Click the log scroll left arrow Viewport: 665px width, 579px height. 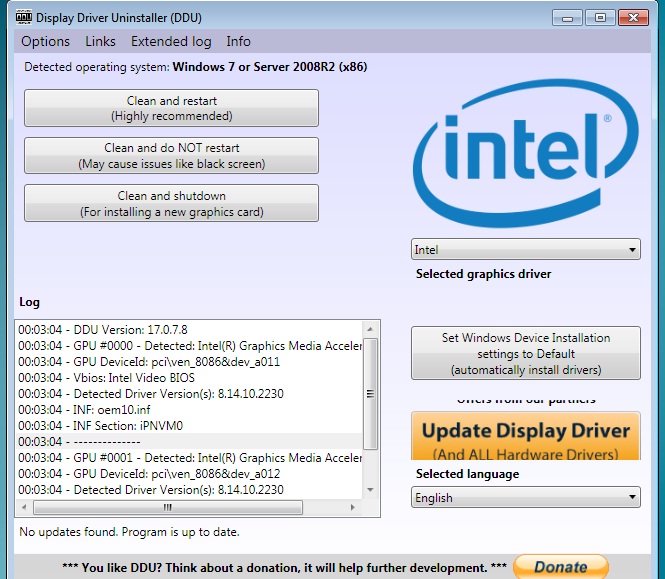click(24, 507)
